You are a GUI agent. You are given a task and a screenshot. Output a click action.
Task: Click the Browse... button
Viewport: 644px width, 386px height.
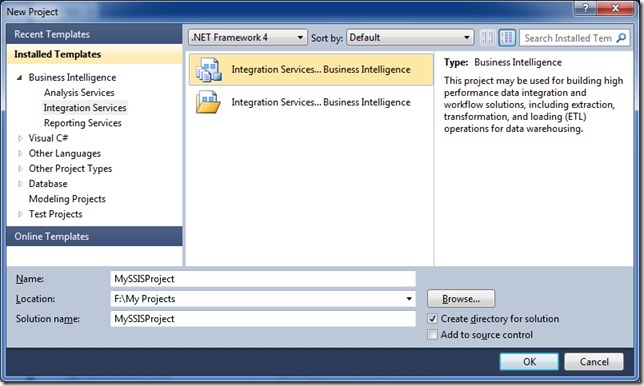(461, 299)
